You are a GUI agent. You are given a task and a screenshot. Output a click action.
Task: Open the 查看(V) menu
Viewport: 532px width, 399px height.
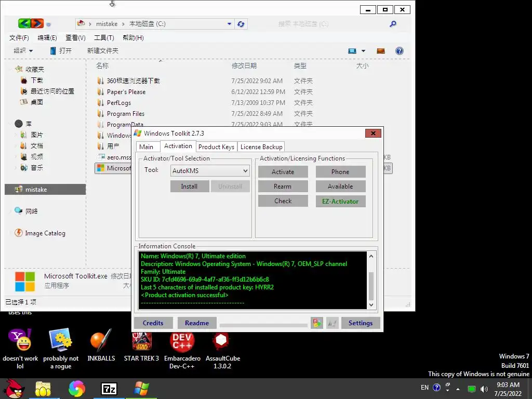(x=75, y=37)
